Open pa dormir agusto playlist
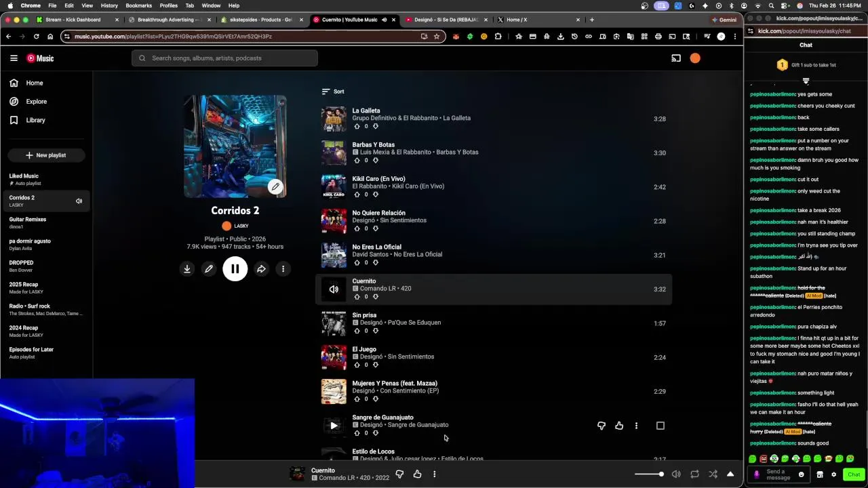The image size is (868, 488). (46, 245)
